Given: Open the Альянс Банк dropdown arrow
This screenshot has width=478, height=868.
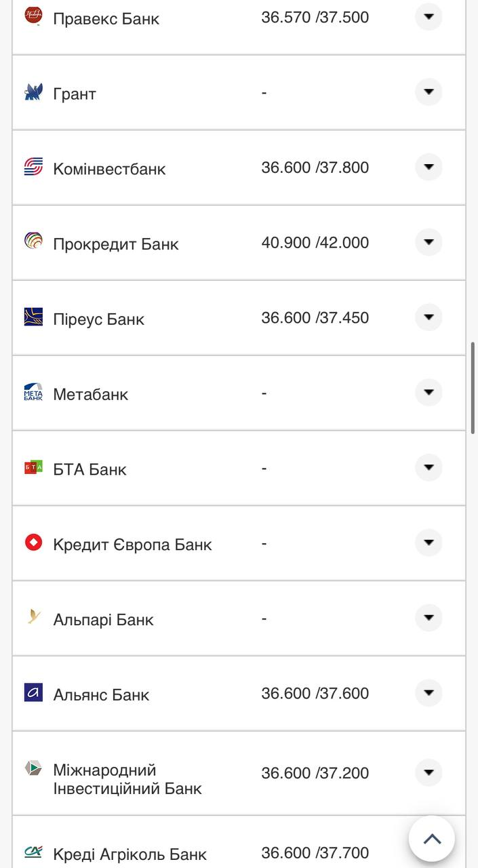Looking at the screenshot, I should tap(429, 693).
